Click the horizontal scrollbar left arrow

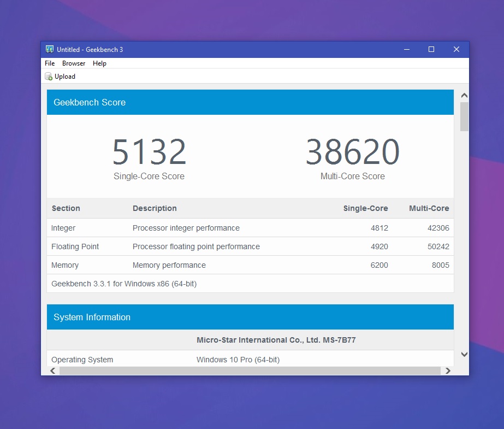point(53,371)
